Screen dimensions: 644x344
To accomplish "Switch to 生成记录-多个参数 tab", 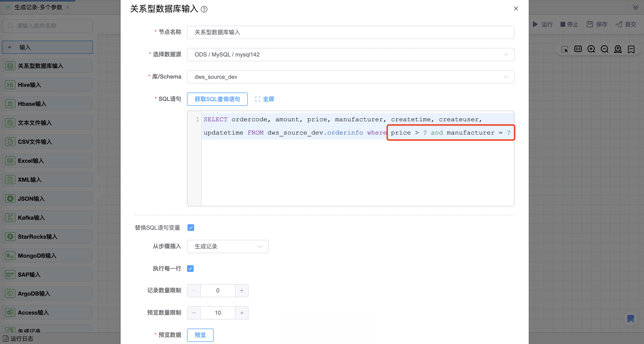I will pyautogui.click(x=38, y=7).
